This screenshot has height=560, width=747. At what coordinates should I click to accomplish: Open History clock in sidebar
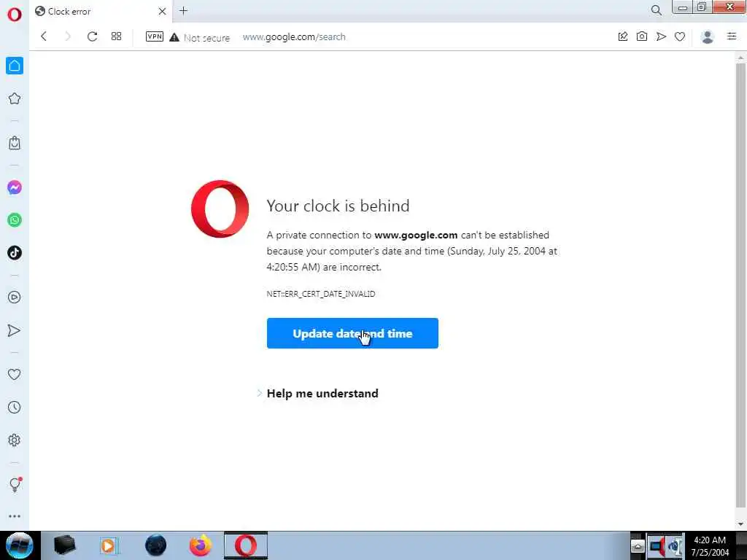tap(15, 407)
